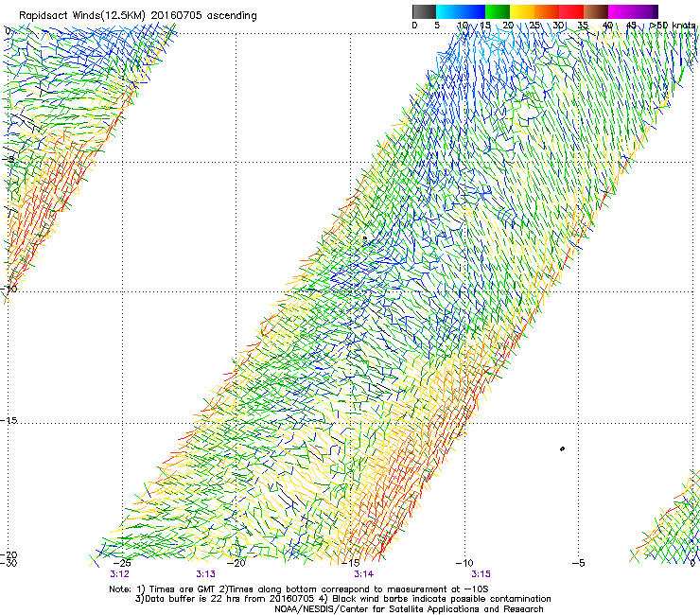
Task: Click the title 'Rapidsact Winds(12.5KM) 20160705 ascending'
Action: (x=138, y=16)
